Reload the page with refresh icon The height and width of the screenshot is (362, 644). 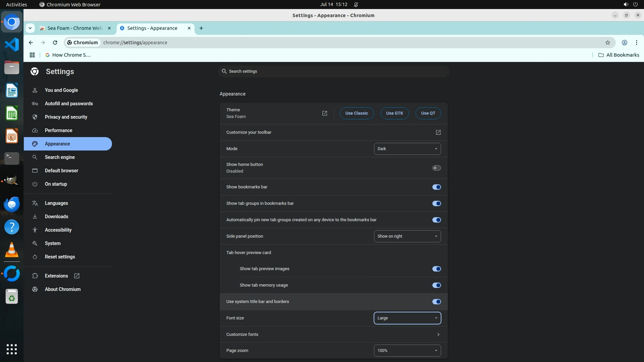coord(55,43)
